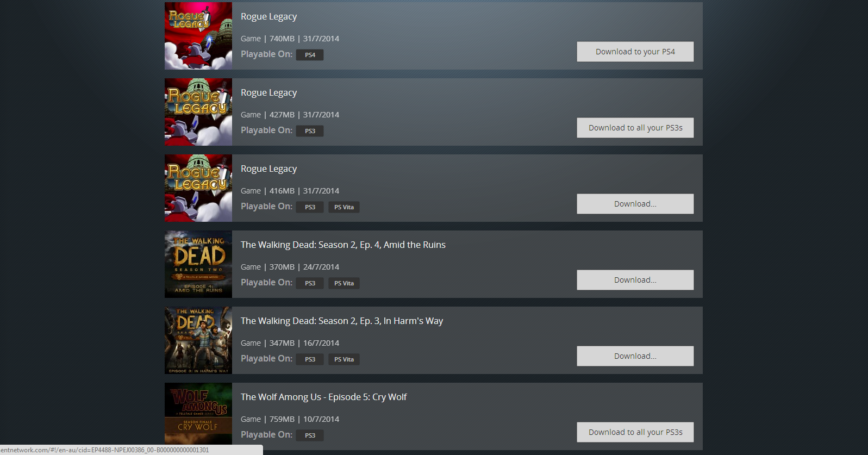The height and width of the screenshot is (455, 868).
Task: Open the 427MB Rogue Legacy cover art
Action: (198, 112)
